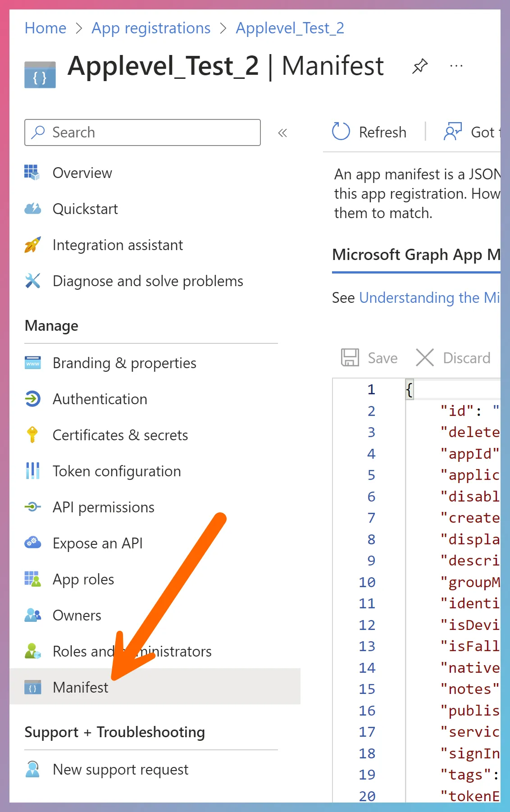Click the Home breadcrumb link
510x812 pixels.
(46, 28)
